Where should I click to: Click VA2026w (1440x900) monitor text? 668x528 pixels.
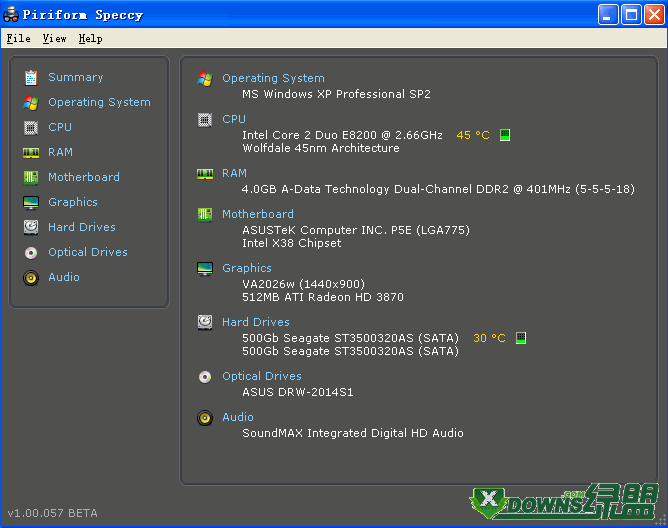[x=303, y=284]
